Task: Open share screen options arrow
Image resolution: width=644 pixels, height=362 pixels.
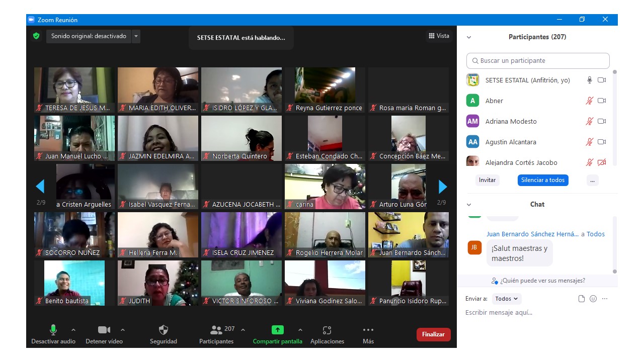Action: click(x=300, y=330)
